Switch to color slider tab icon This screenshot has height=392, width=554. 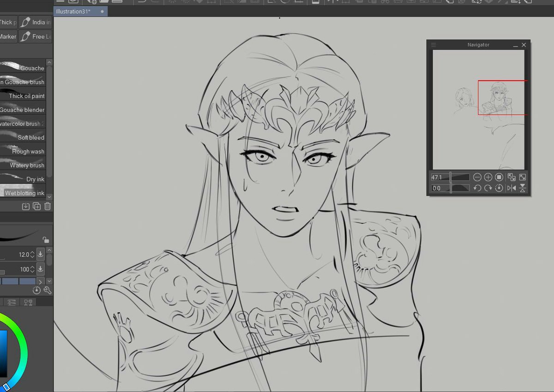pos(12,303)
